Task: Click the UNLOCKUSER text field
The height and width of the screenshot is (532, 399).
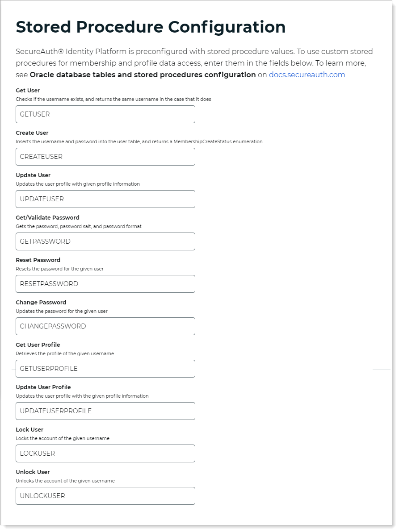Action: coord(105,496)
